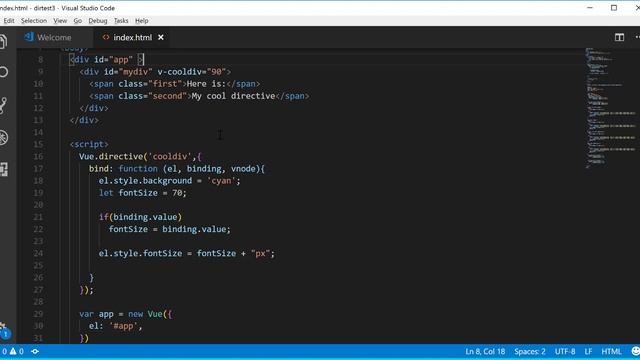Click the split editor icon

click(x=619, y=38)
